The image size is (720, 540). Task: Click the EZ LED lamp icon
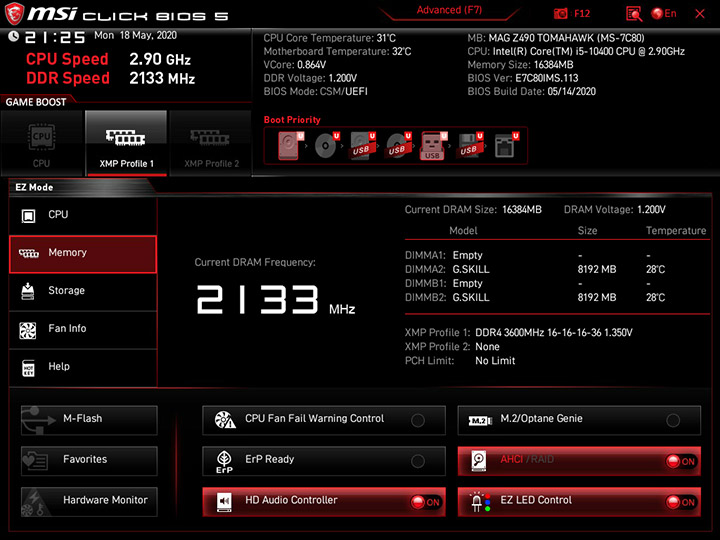(x=480, y=502)
